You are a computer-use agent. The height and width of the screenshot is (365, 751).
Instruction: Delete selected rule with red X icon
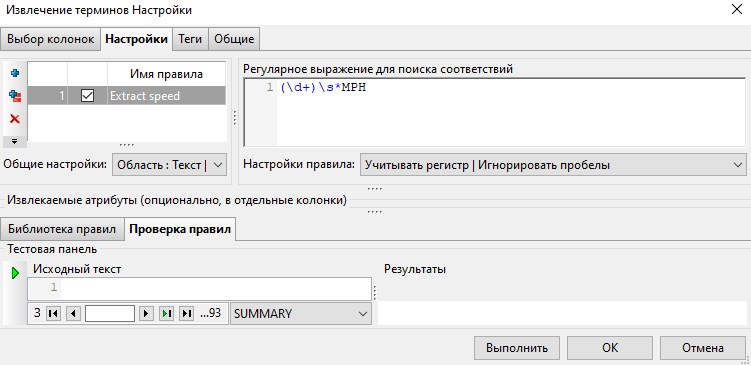(x=14, y=119)
